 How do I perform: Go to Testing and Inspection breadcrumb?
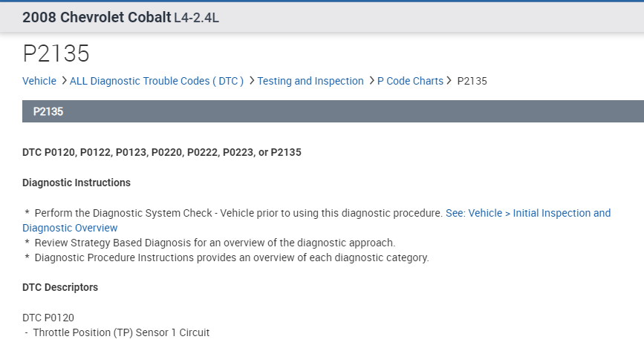[310, 81]
